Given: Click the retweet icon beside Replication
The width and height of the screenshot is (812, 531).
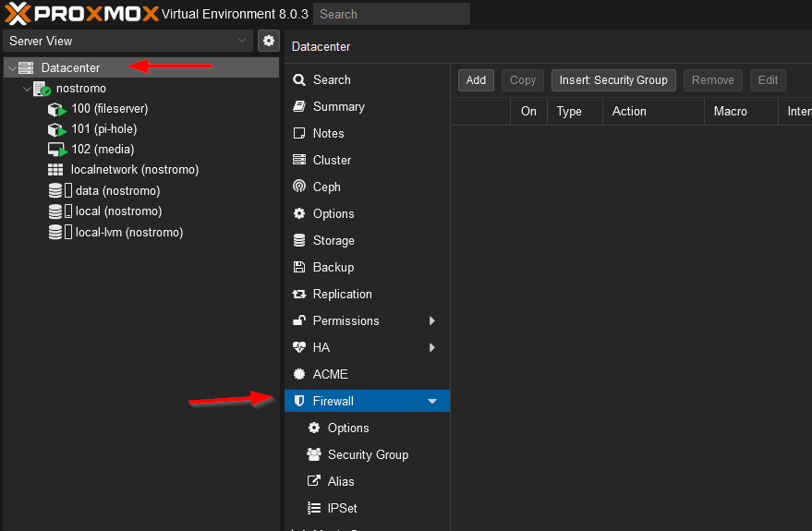Looking at the screenshot, I should pyautogui.click(x=299, y=294).
